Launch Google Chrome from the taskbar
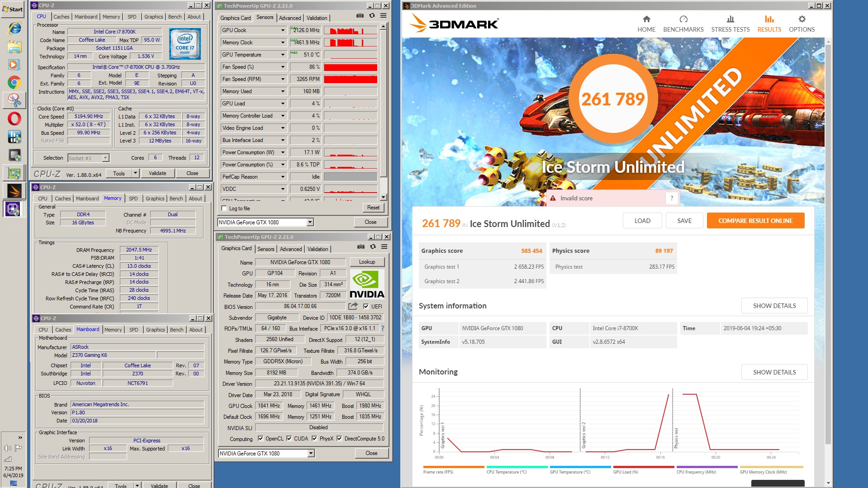868x488 pixels. 14,82
